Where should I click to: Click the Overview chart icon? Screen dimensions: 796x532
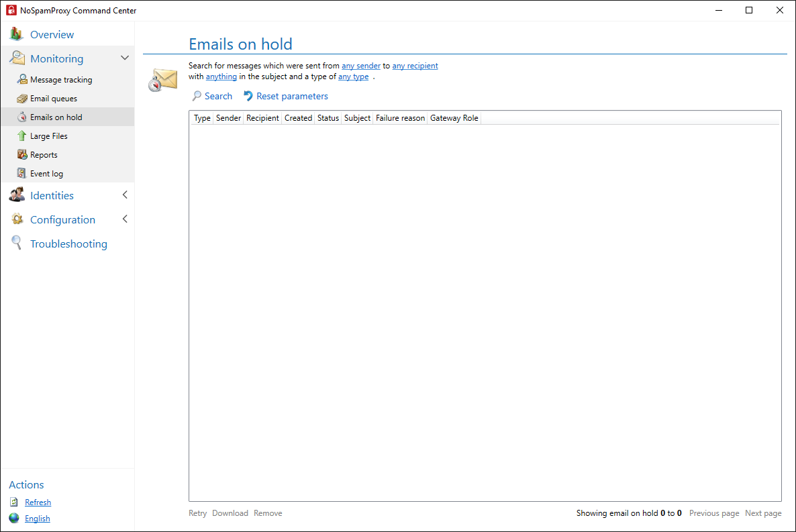16,34
